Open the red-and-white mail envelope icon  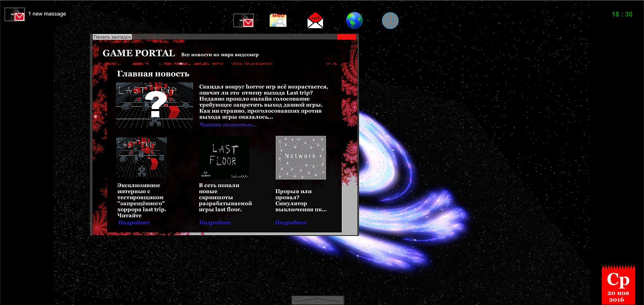[x=315, y=20]
